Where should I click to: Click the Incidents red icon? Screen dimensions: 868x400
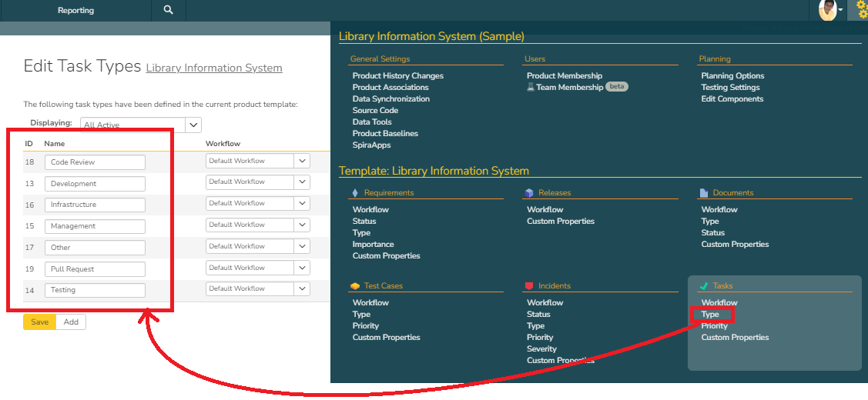coord(529,286)
